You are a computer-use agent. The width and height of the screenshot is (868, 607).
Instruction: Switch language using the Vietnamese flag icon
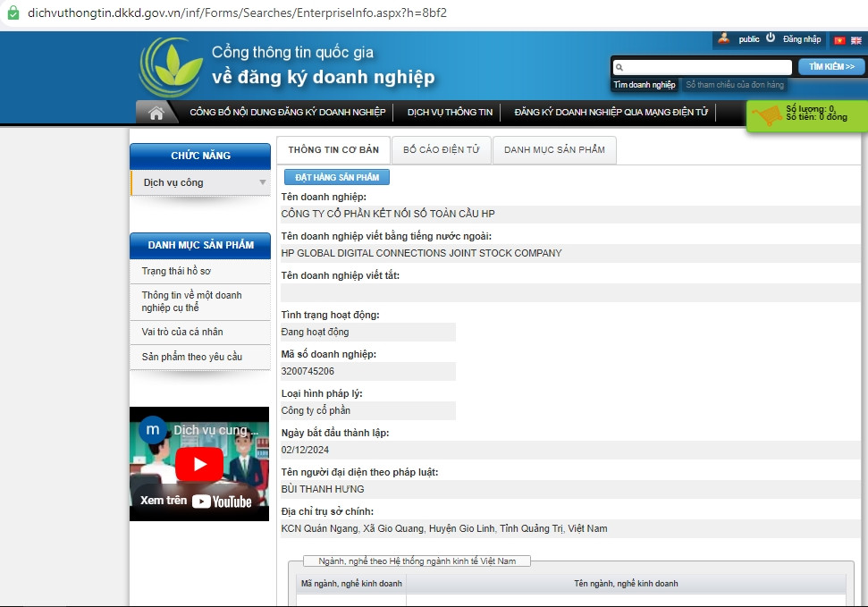[x=839, y=39]
